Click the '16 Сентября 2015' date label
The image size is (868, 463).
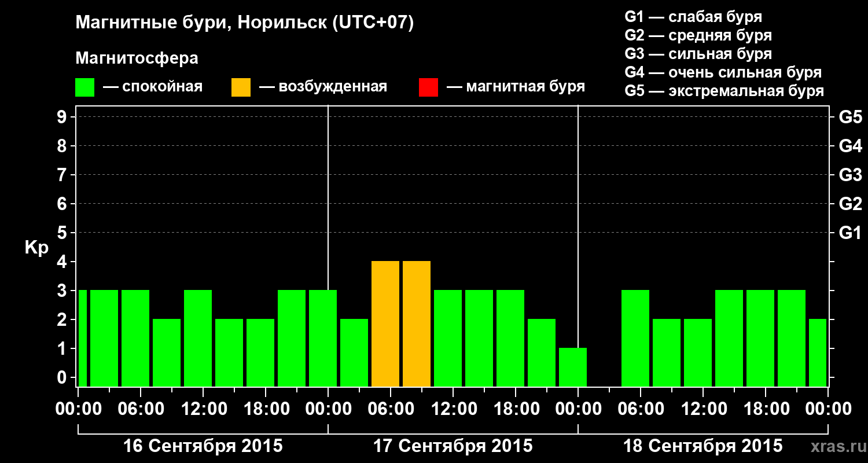click(x=203, y=446)
